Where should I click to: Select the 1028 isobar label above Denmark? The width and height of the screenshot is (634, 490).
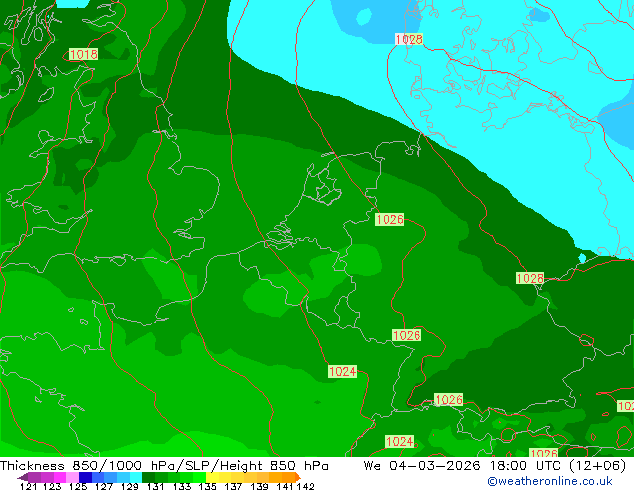(409, 39)
